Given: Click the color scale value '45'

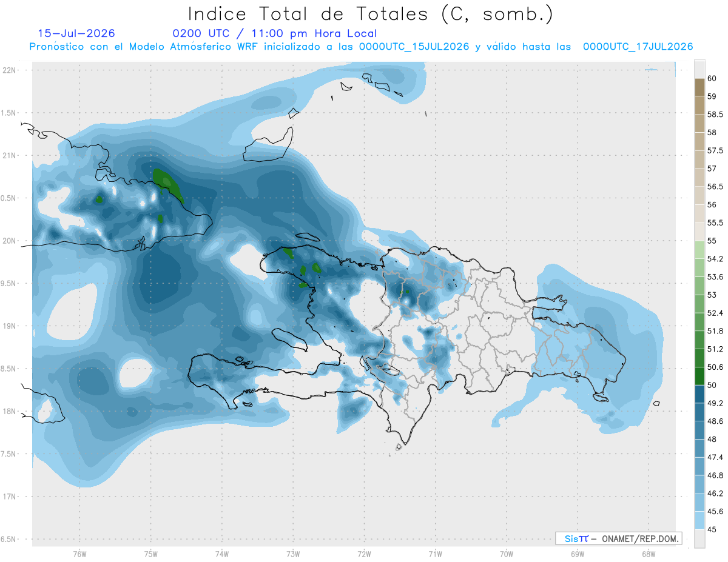Looking at the screenshot, I should pos(712,529).
